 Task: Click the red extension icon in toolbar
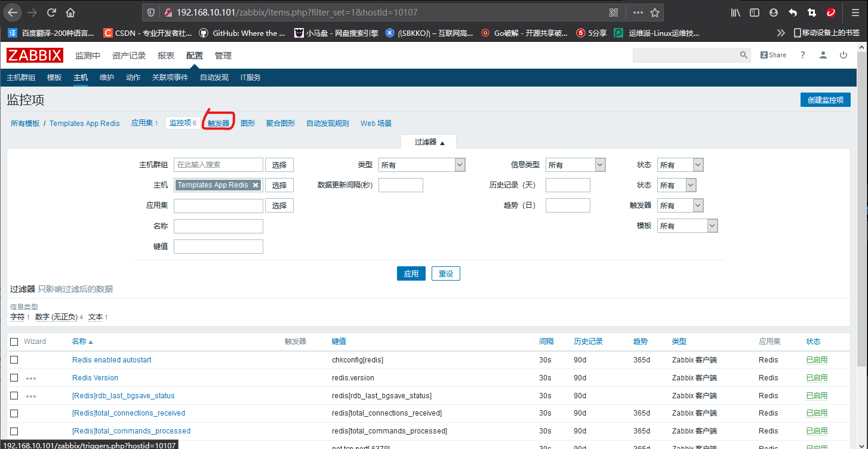830,13
